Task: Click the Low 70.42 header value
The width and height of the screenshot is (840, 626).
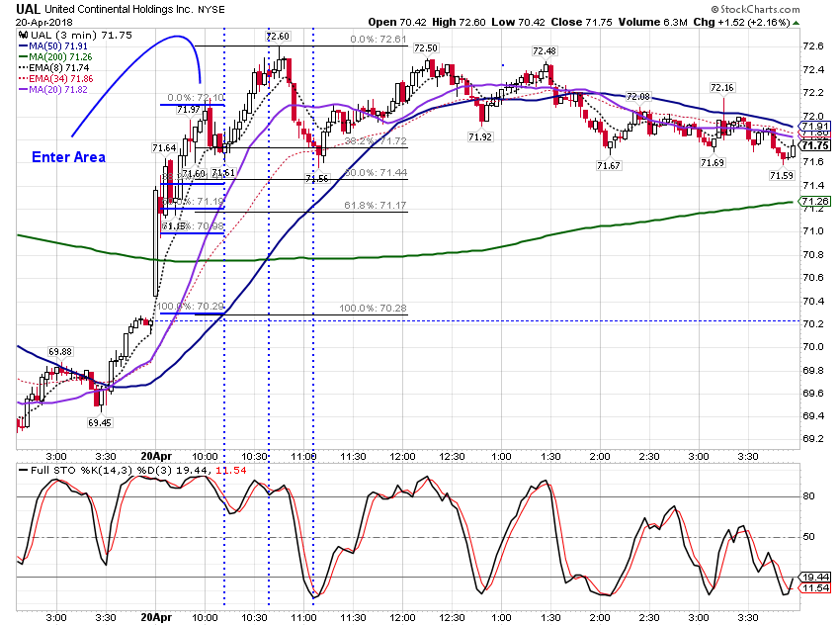Action: point(518,22)
